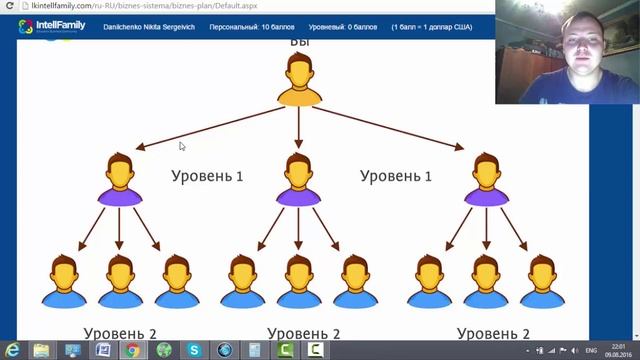Open the calculator-like taskbar icon

point(255,350)
